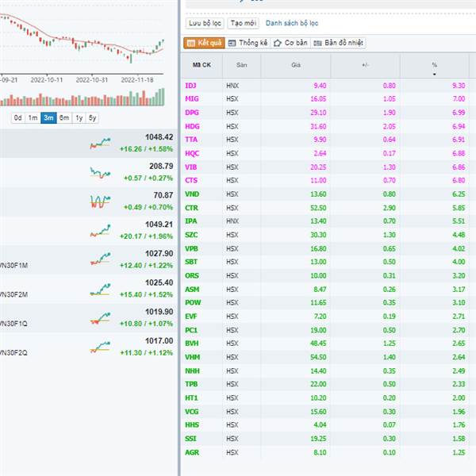Open the Kết quả results tab

(x=205, y=43)
